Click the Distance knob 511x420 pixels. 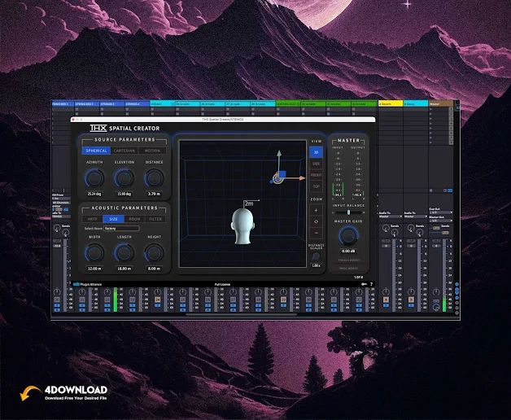pyautogui.click(x=154, y=178)
